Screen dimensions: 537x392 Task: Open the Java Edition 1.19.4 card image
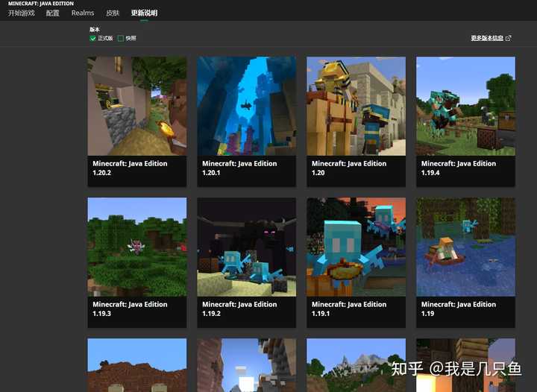point(465,106)
